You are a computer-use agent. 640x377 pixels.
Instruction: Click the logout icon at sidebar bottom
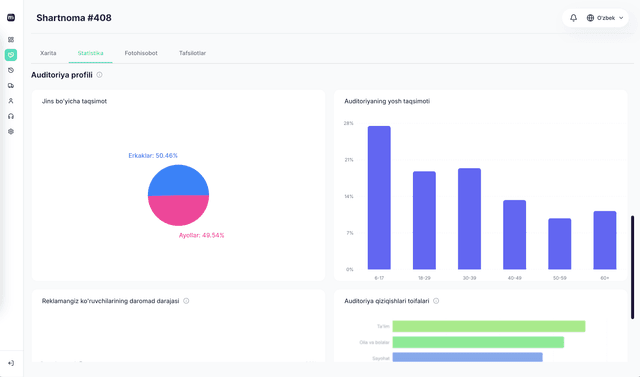click(x=11, y=363)
